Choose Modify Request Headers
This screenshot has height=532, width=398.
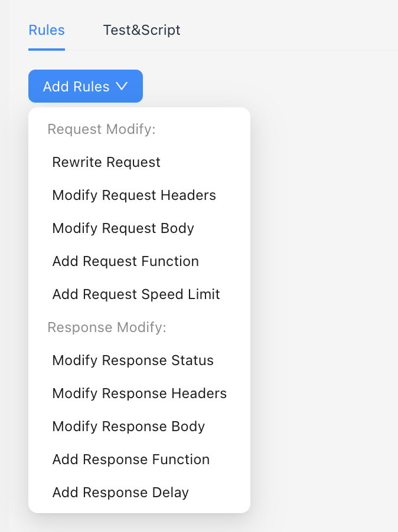pos(133,195)
